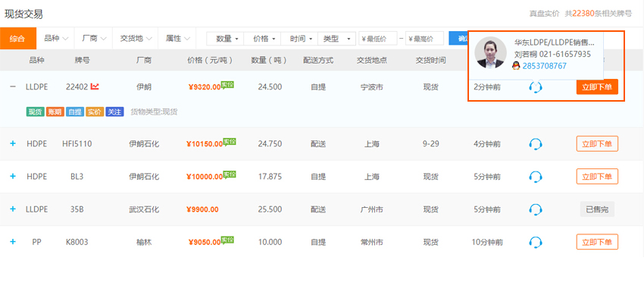Click 真盘实价 label at top
The width and height of the screenshot is (644, 289).
point(544,14)
